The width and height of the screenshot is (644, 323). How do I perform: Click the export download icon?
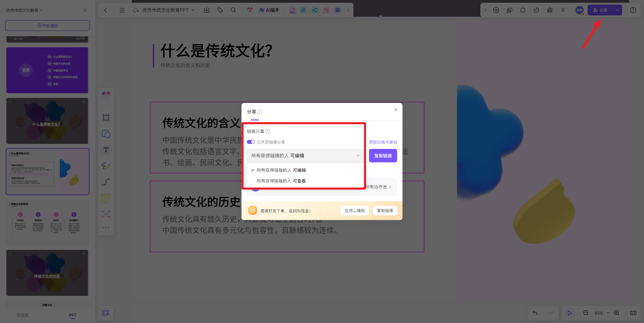207,10
